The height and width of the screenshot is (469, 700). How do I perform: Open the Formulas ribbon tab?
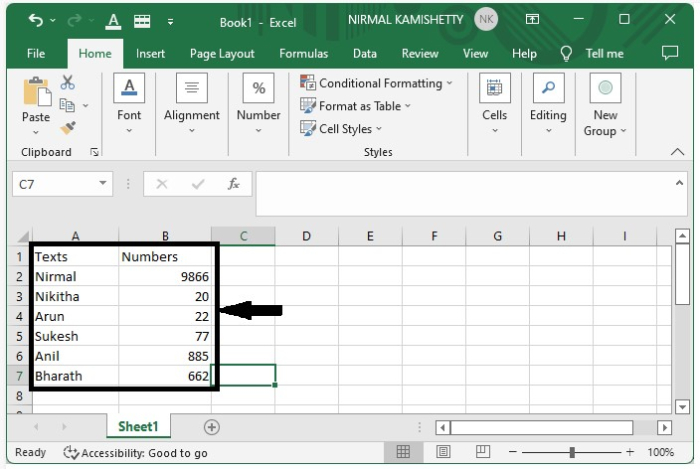pyautogui.click(x=303, y=54)
